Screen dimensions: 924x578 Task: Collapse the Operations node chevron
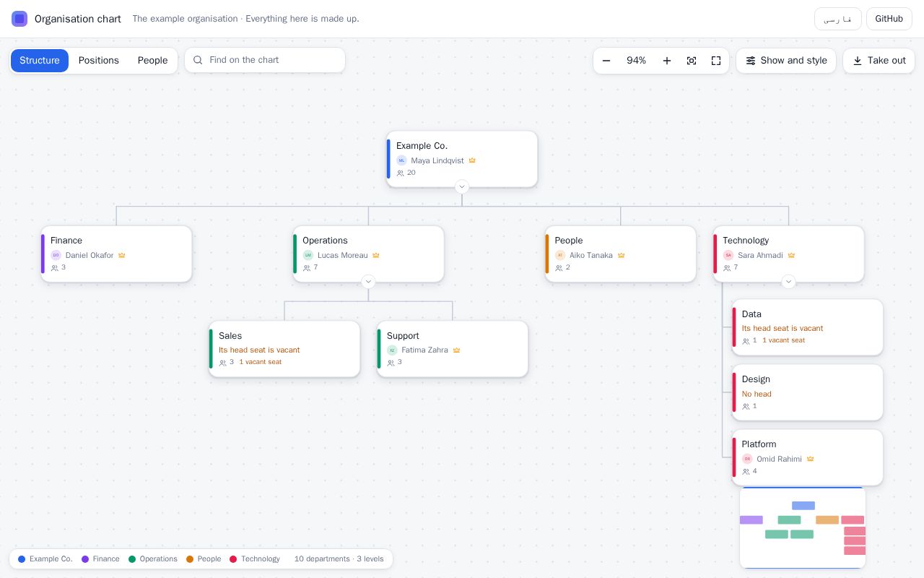point(368,282)
